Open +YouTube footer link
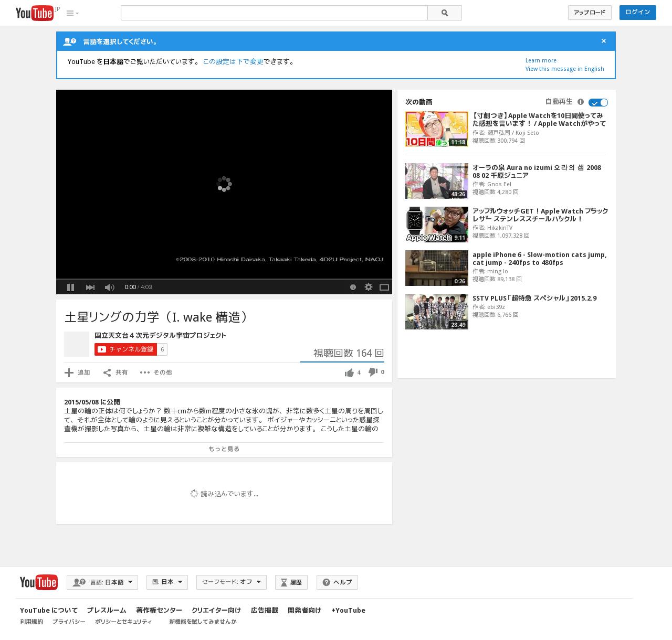Image resolution: width=672 pixels, height=640 pixels. [348, 610]
